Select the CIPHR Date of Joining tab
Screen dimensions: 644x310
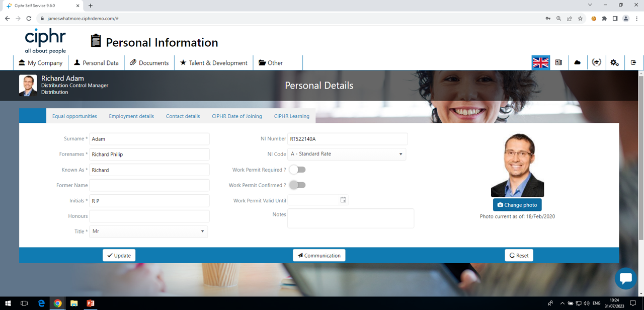click(237, 116)
